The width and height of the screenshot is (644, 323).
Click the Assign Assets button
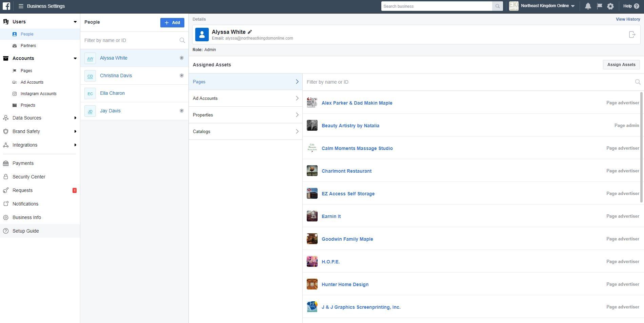coord(621,65)
